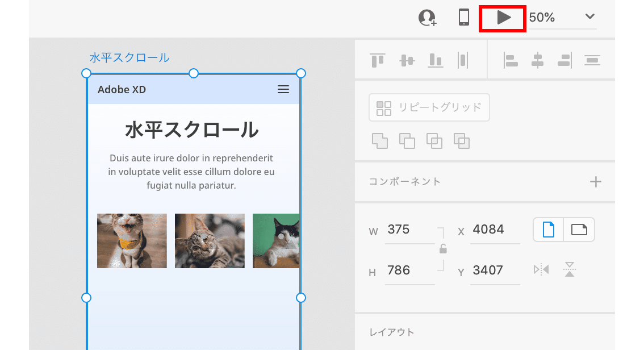Select the 水平スクロール artboard name label

(x=129, y=58)
